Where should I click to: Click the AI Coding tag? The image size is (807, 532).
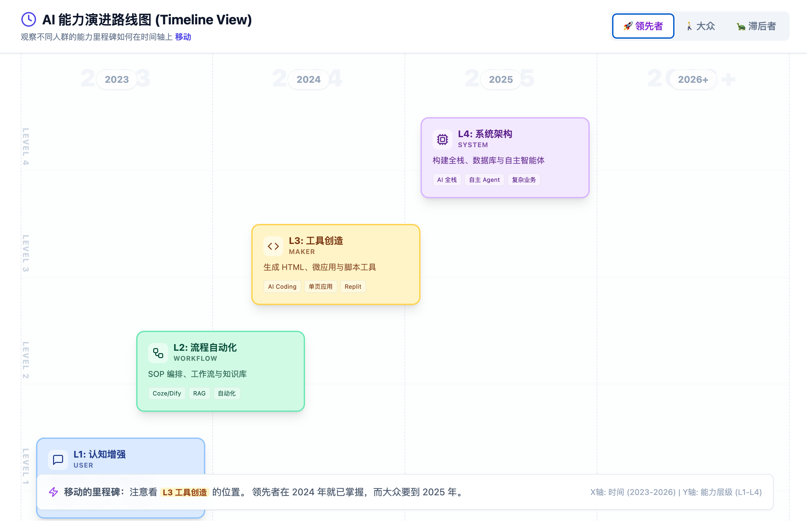pyautogui.click(x=282, y=287)
